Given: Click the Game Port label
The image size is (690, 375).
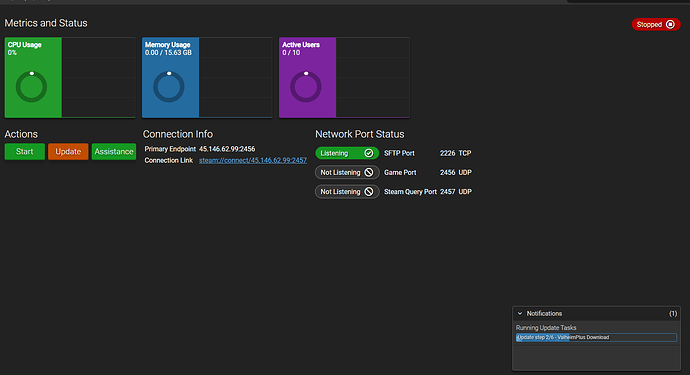Looking at the screenshot, I should [x=400, y=173].
